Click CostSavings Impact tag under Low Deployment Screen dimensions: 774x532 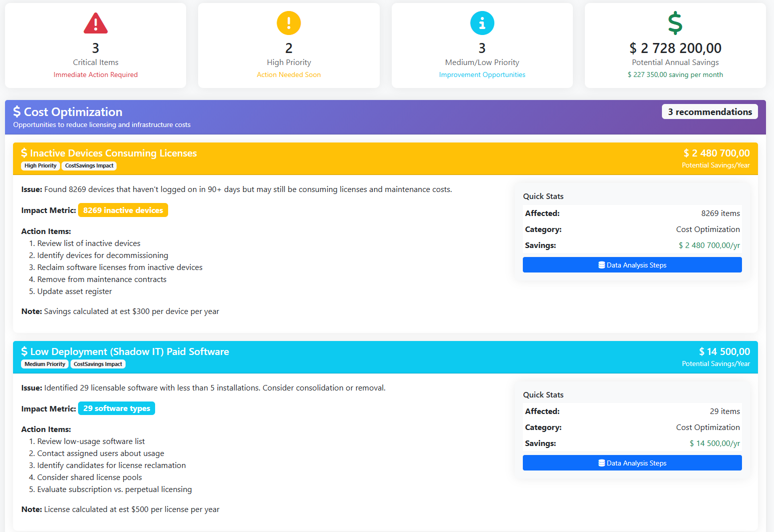coord(98,364)
